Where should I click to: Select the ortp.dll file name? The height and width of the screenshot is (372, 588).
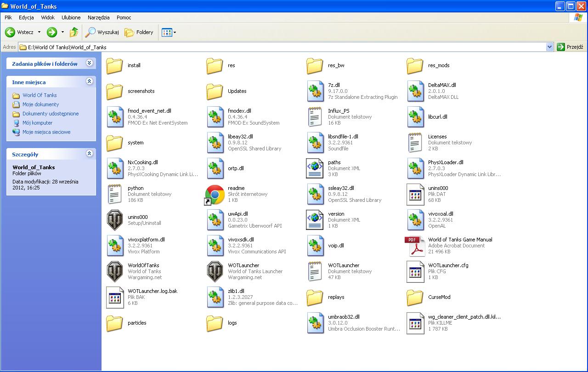coord(236,168)
